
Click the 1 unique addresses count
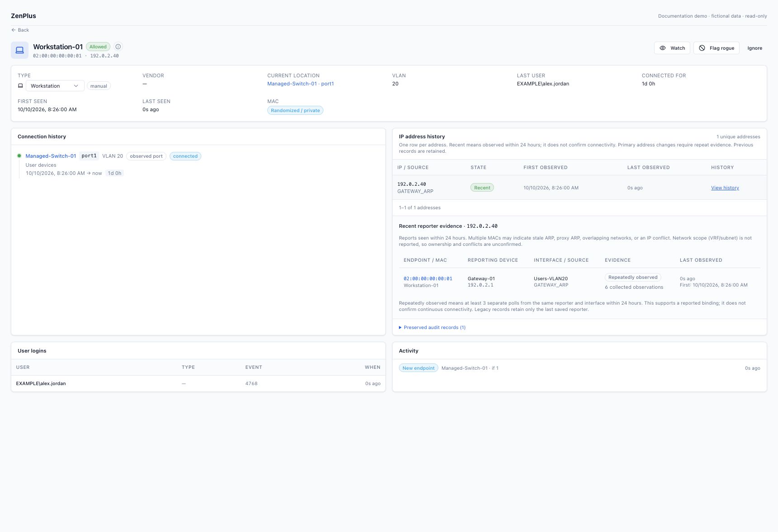[738, 137]
